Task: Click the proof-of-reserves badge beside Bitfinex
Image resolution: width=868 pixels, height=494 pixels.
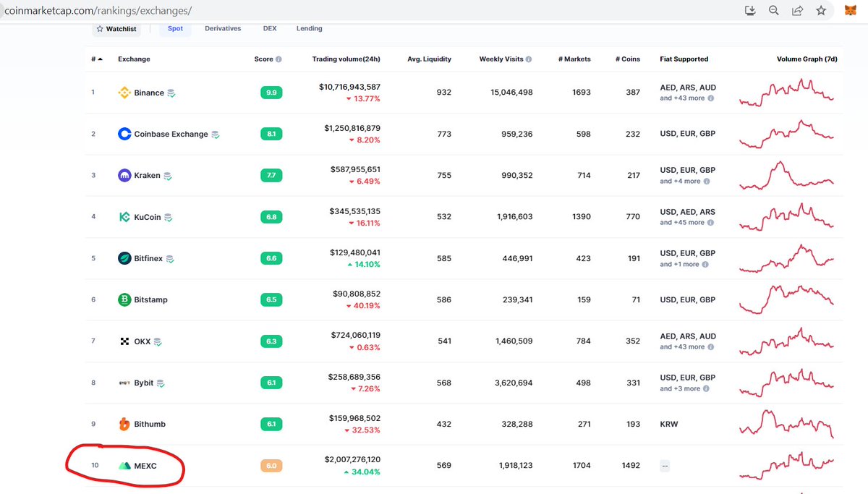Action: click(171, 259)
